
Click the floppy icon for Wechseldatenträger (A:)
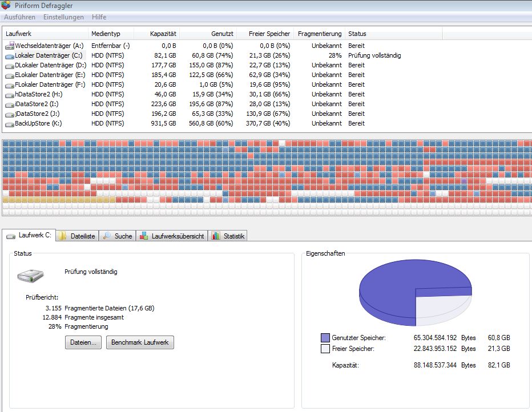tap(10, 46)
